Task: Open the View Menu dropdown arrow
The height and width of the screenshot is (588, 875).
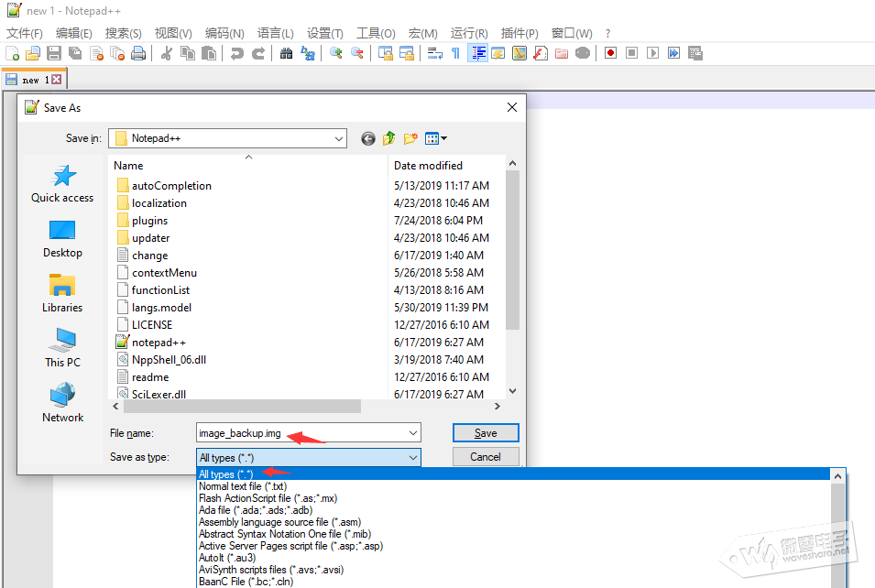Action: [x=444, y=138]
